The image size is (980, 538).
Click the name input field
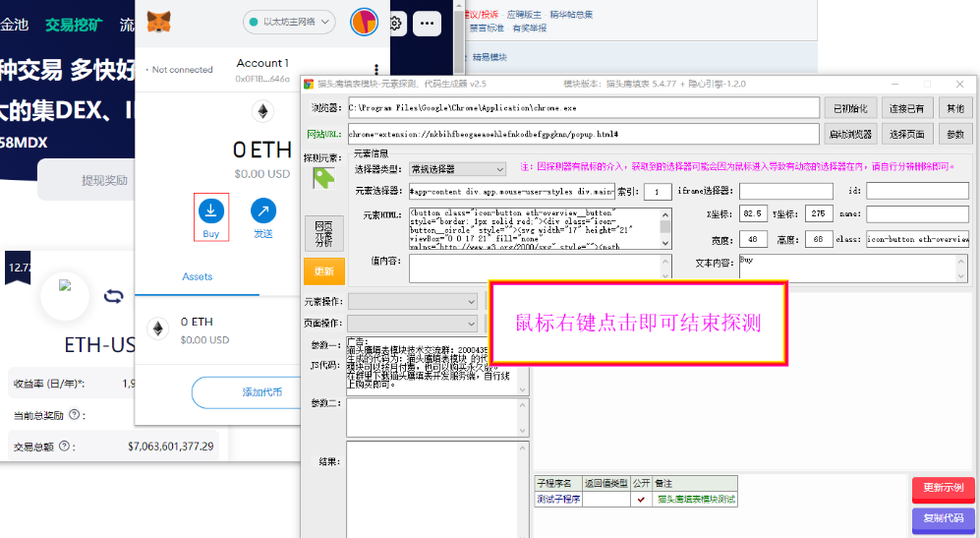click(x=917, y=214)
